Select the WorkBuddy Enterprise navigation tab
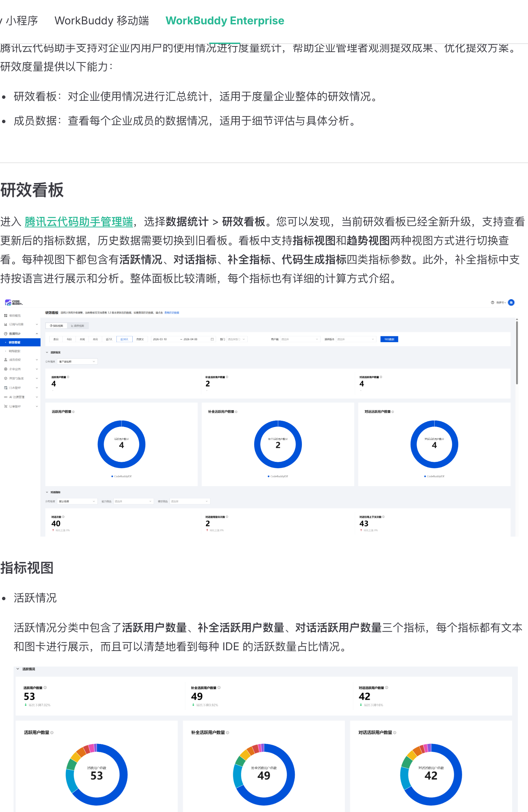Screen dimensions: 528x812 [225, 21]
